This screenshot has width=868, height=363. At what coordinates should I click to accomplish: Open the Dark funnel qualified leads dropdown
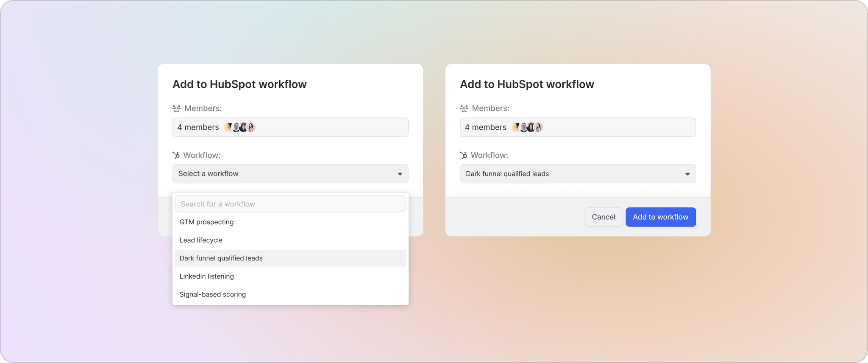click(577, 173)
